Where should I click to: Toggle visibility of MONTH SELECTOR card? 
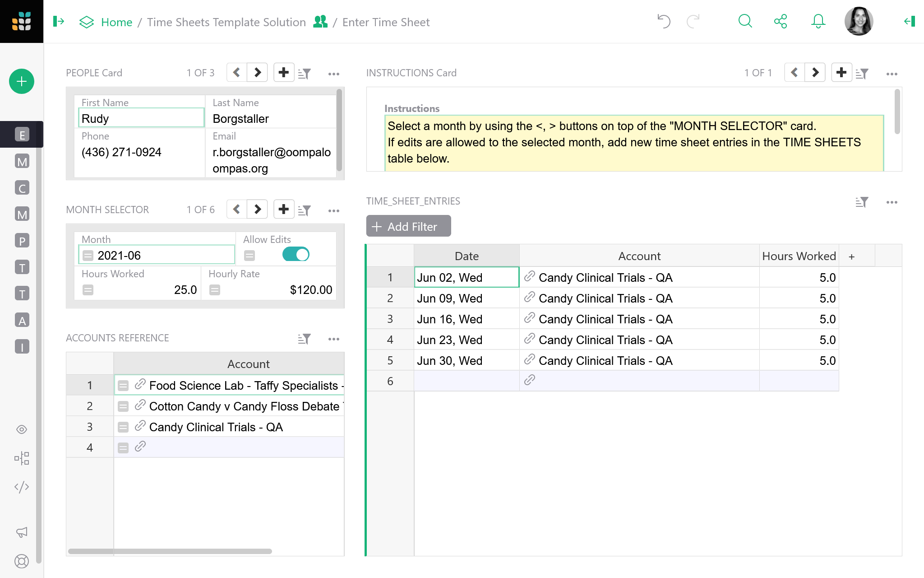tap(334, 210)
